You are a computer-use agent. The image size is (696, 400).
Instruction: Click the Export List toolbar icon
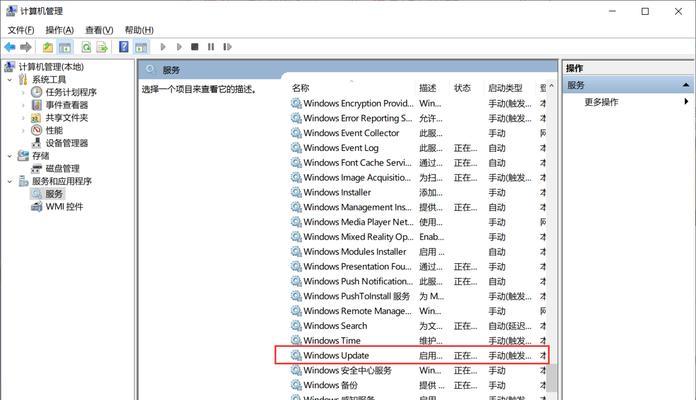point(103,47)
